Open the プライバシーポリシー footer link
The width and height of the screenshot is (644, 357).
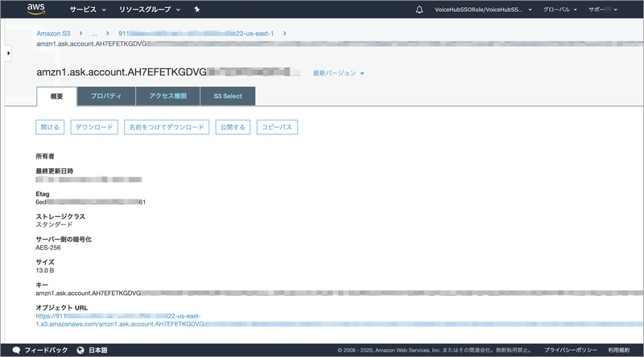571,350
